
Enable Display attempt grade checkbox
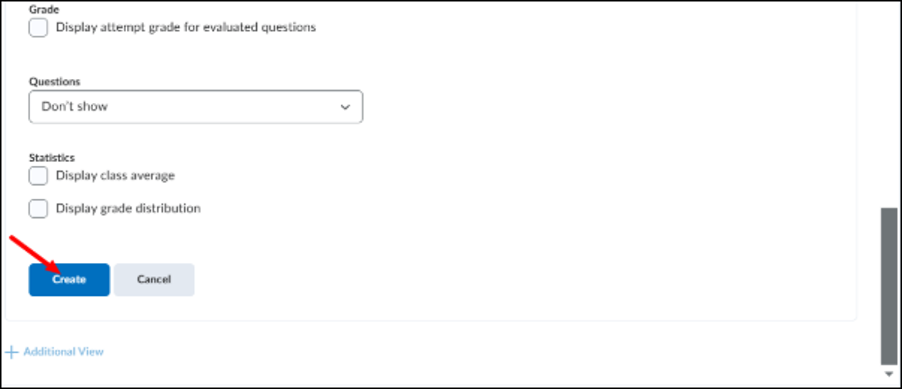[38, 28]
